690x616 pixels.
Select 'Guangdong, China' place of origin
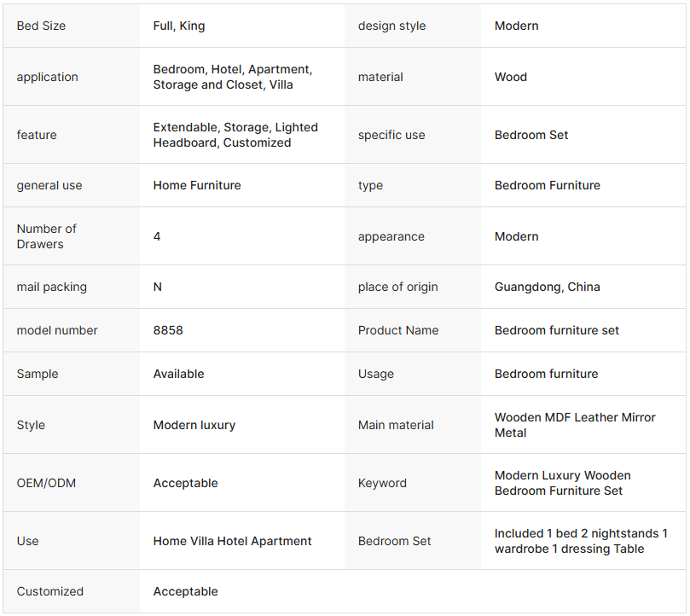[x=548, y=287]
